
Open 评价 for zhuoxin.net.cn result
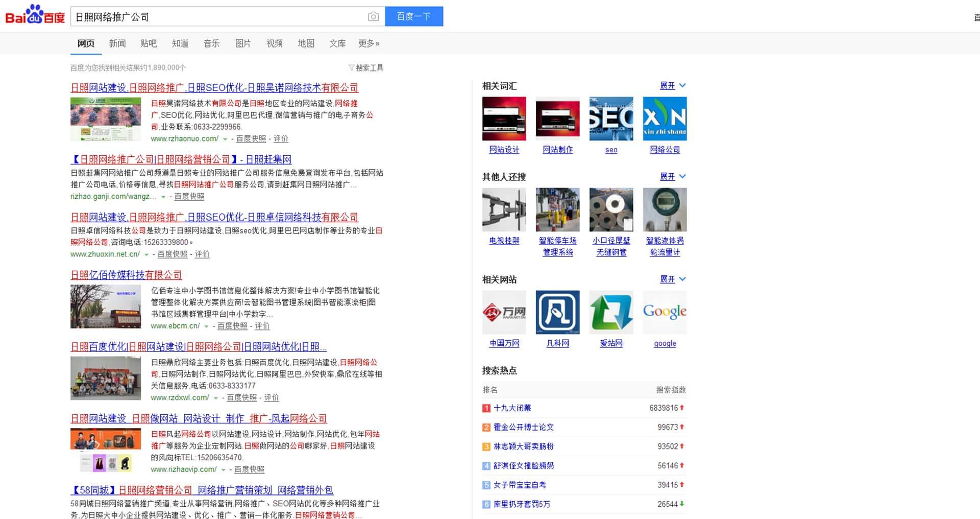tap(202, 254)
